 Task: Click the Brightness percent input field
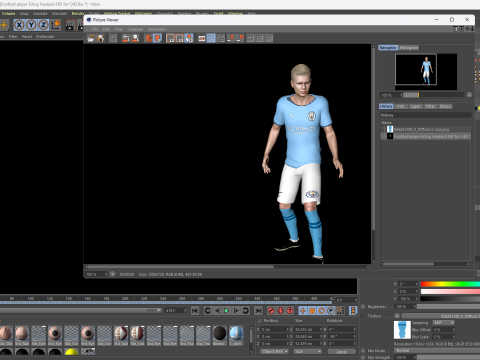[405, 306]
